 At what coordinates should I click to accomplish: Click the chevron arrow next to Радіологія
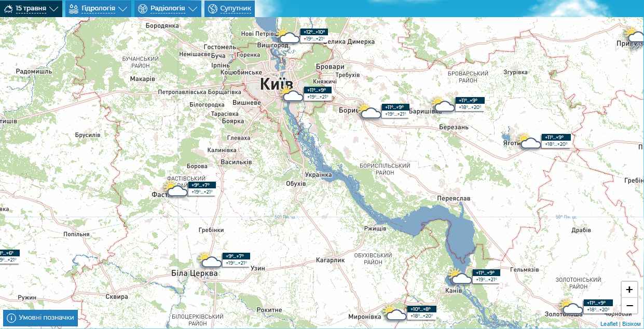point(193,9)
